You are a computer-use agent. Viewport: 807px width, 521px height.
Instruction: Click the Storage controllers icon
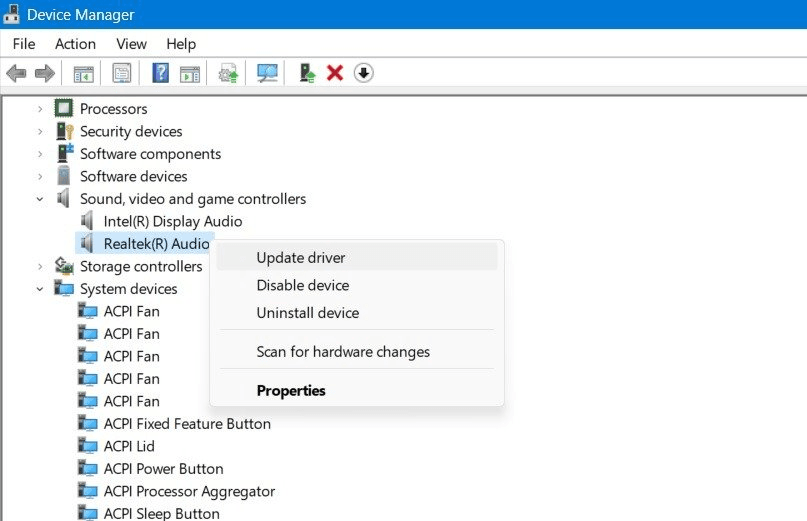pyautogui.click(x=64, y=266)
